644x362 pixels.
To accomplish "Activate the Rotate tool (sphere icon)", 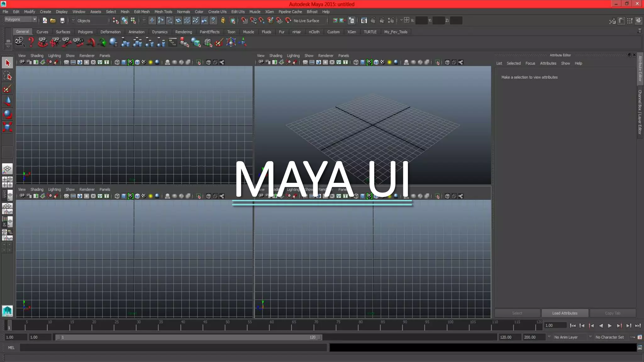I will click(x=8, y=114).
